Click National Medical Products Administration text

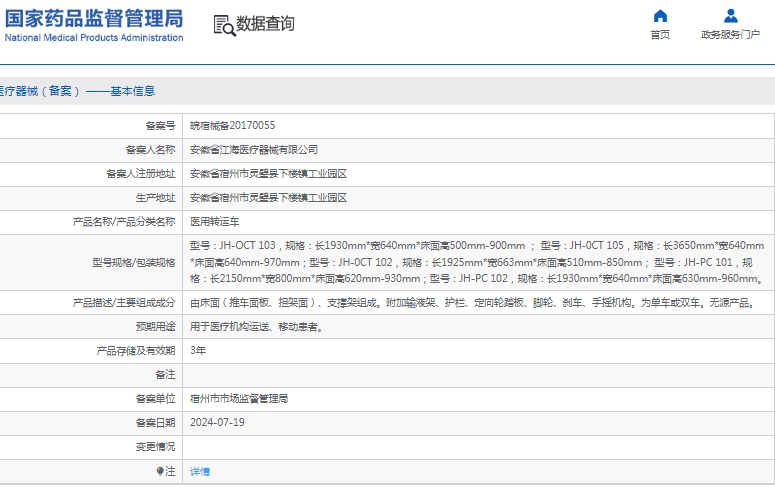94,38
